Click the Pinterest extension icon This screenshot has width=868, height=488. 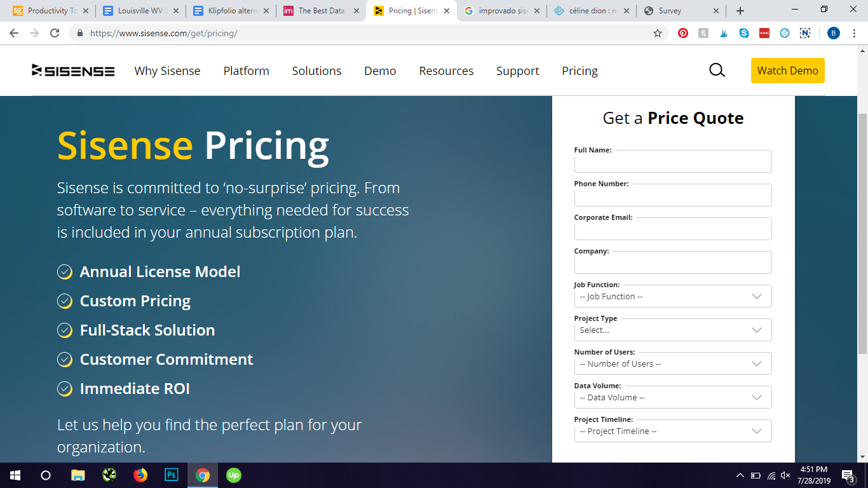pos(683,33)
